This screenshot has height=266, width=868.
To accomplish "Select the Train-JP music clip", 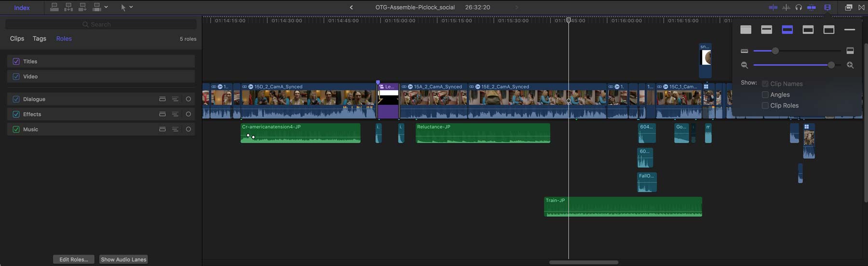I will click(x=623, y=207).
